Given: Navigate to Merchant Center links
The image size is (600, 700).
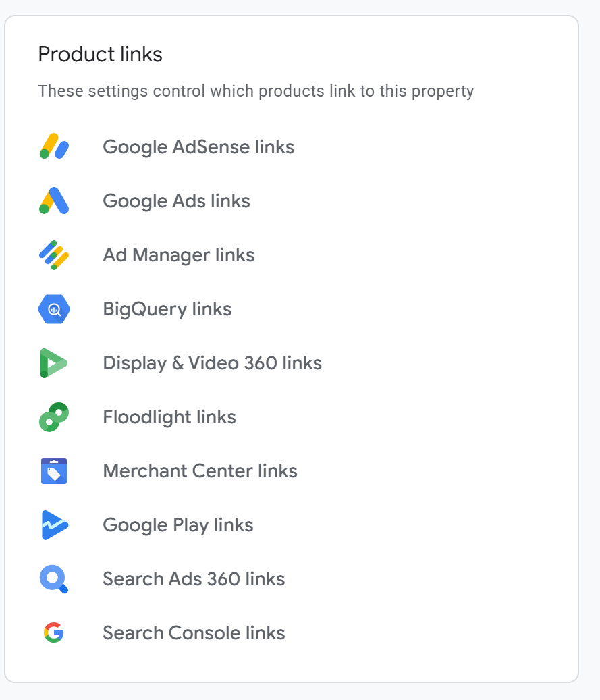Looking at the screenshot, I should click(200, 471).
